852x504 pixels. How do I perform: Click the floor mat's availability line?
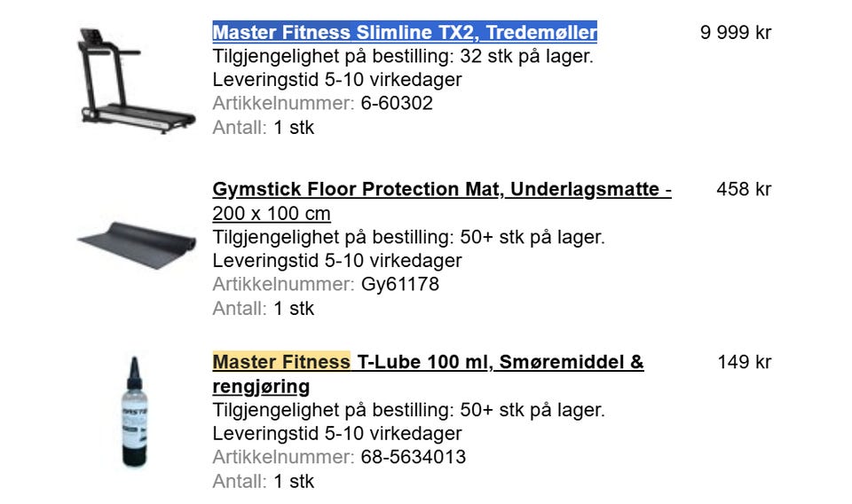click(408, 238)
